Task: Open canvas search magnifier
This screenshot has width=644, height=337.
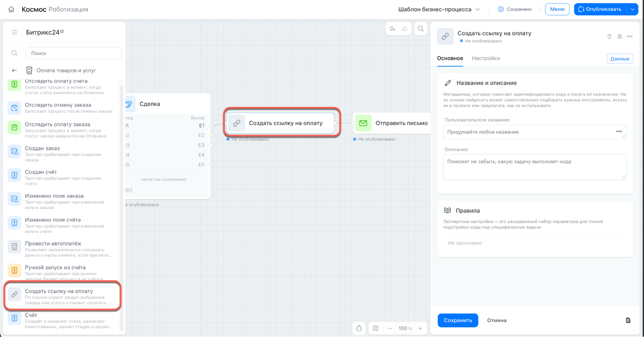Action: [421, 29]
